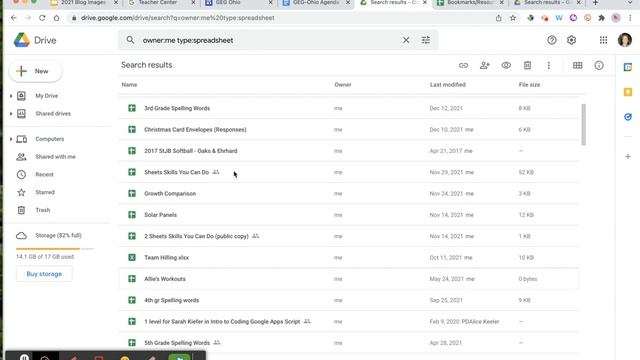640x360 pixels.
Task: Open Recent files
Action: tap(44, 174)
